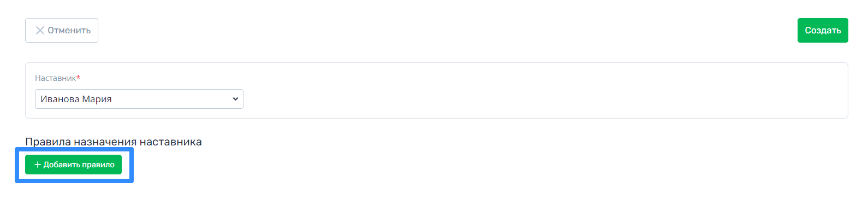Click the X icon in Отменить button

[40, 31]
